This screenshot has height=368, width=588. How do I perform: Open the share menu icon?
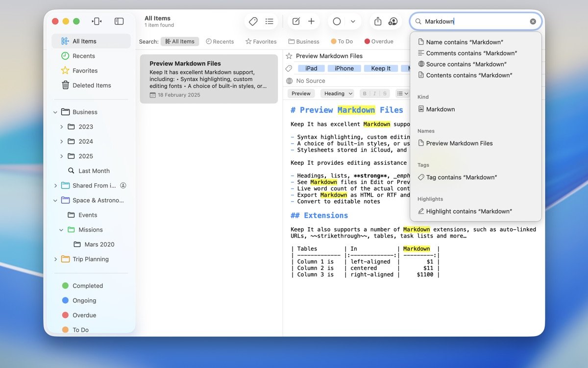pos(377,22)
